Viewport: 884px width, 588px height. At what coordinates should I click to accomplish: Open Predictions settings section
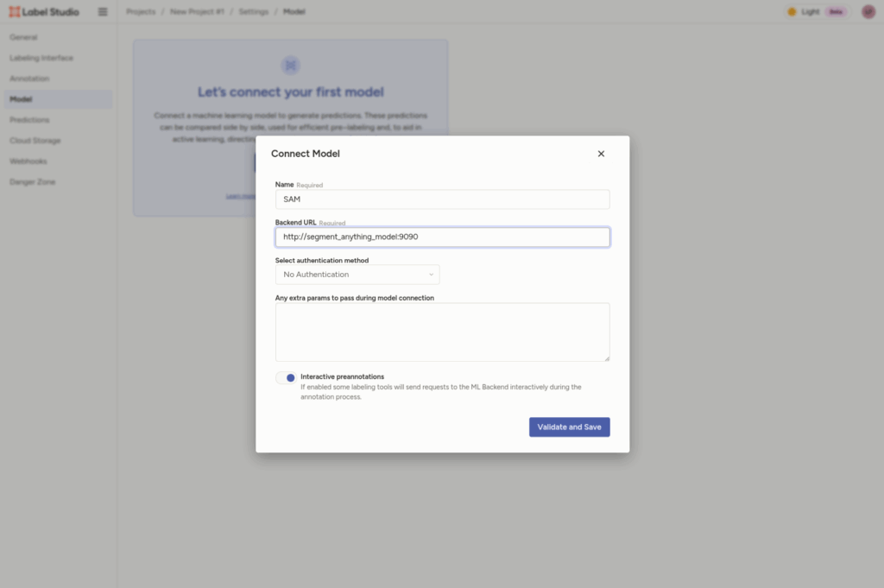pyautogui.click(x=58, y=119)
